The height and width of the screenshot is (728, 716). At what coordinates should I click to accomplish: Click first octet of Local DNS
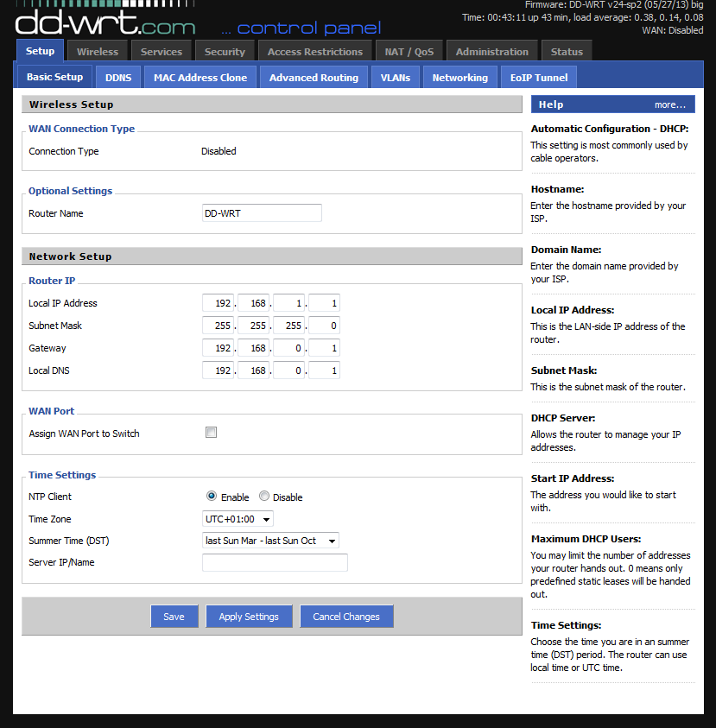[x=219, y=370]
